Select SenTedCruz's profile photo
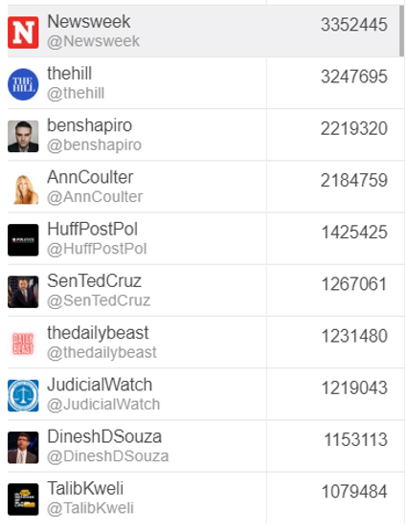 [x=23, y=292]
